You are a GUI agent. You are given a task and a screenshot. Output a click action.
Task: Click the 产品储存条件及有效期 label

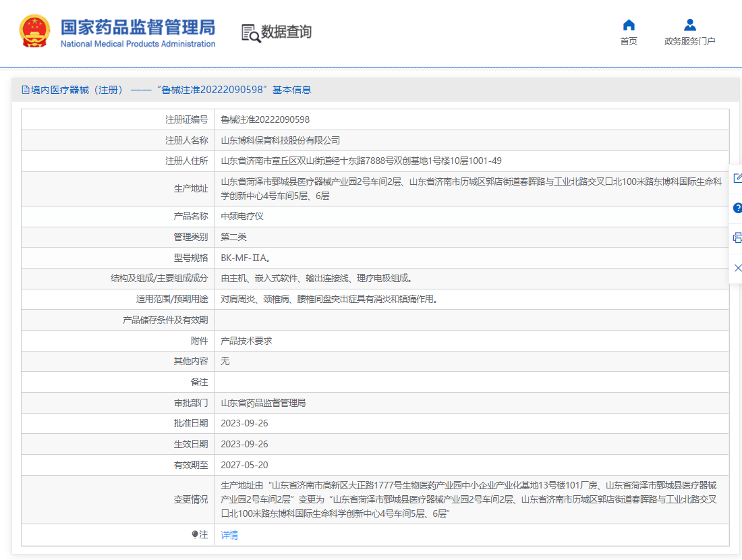coord(165,320)
